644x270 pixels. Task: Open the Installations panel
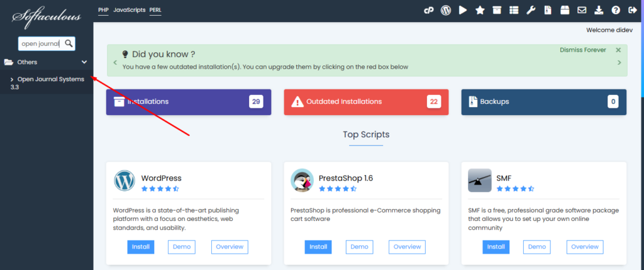tap(189, 102)
